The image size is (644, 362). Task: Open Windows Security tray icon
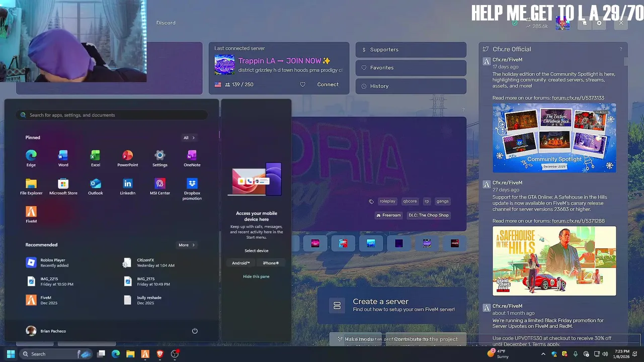click(x=554, y=354)
